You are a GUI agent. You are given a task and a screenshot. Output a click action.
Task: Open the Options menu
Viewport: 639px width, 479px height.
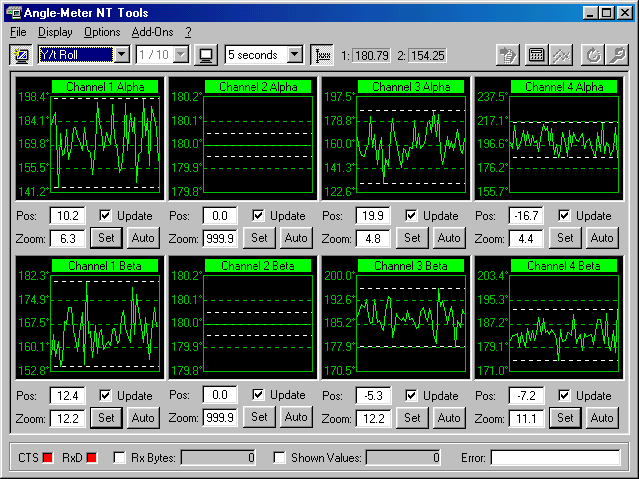[x=102, y=32]
